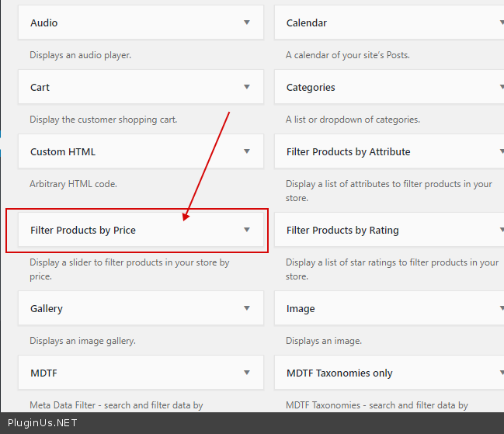This screenshot has height=434, width=504.
Task: Expand the Audio widget dropdown arrow
Action: 247,23
